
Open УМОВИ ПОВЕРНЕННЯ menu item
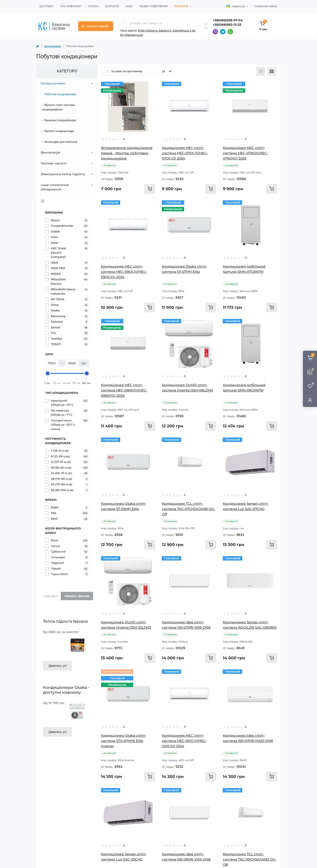(x=153, y=6)
